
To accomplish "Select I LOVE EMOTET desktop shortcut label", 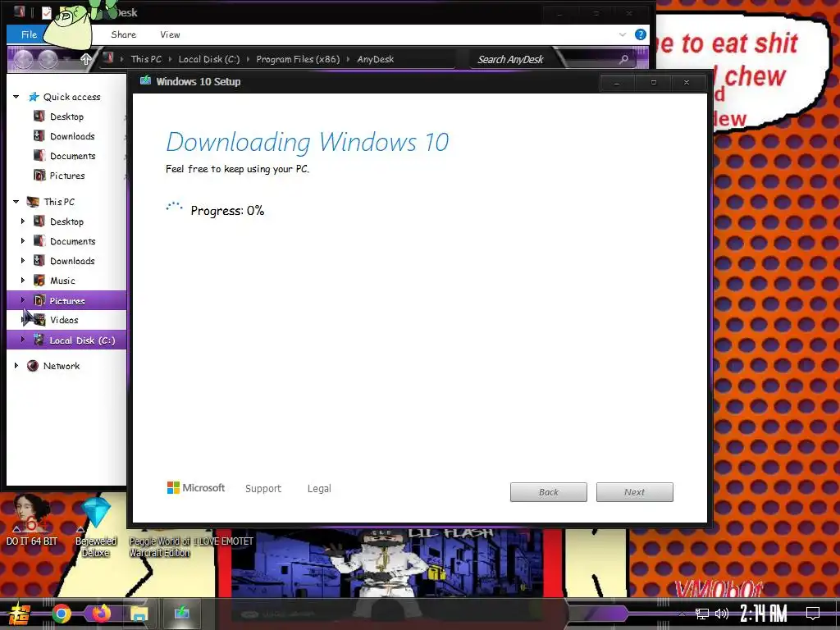I will (223, 541).
